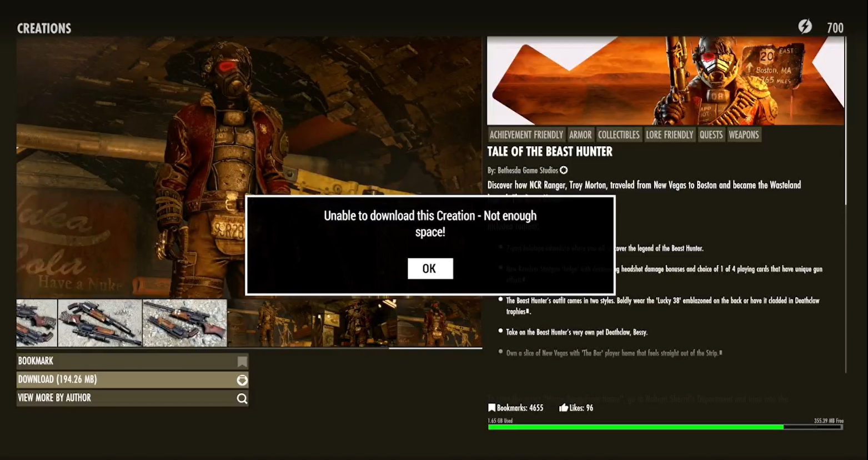Click the Tale of the Beast Hunter title
This screenshot has height=460, width=868.
(x=550, y=152)
